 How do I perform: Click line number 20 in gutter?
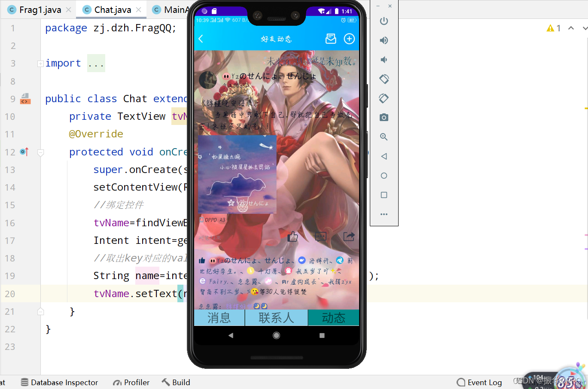[x=10, y=294]
